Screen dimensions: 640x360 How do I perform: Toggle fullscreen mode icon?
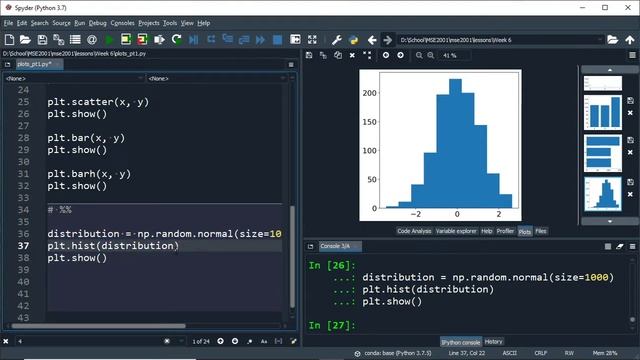tap(312, 40)
